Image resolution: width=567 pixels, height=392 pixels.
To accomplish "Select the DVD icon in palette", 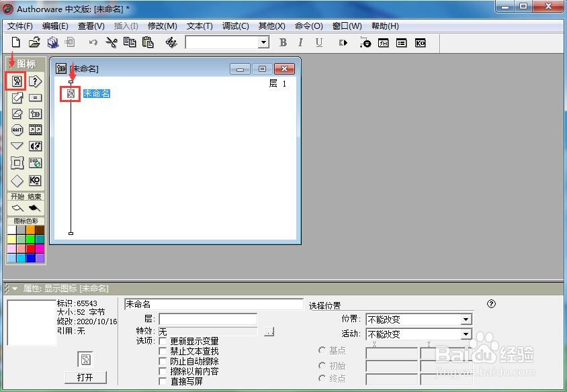I will coord(35,163).
